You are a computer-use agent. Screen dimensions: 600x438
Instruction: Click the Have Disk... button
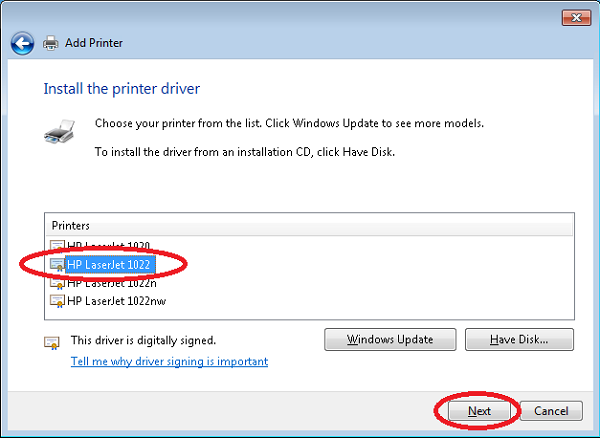pos(519,339)
